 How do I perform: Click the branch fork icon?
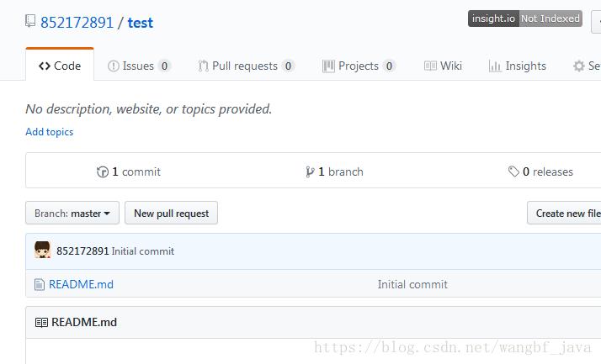point(310,171)
